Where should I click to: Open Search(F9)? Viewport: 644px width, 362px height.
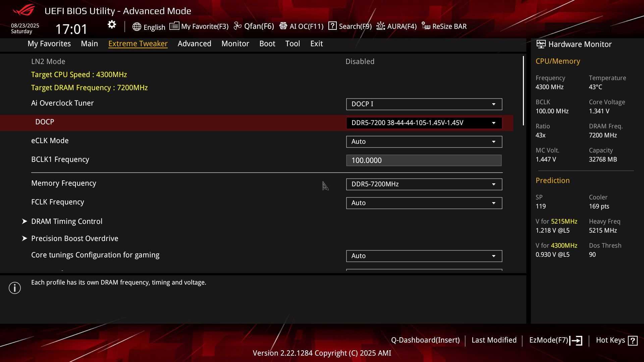tap(350, 26)
